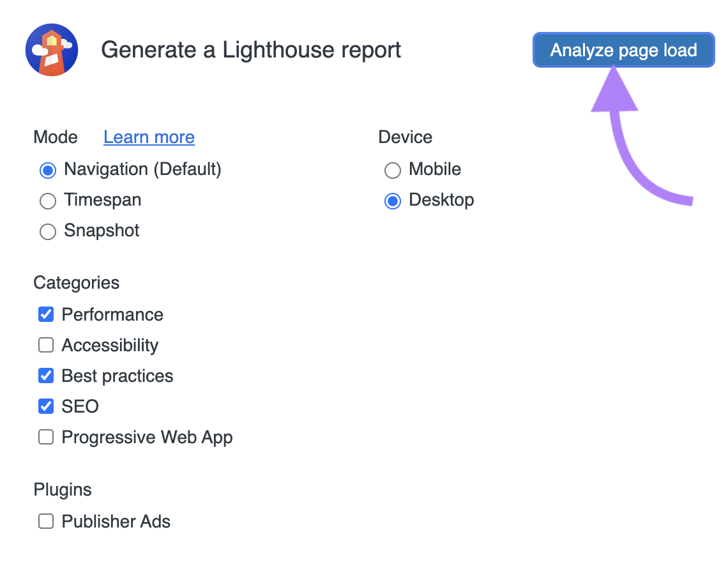Enable the Accessibility category

(45, 344)
